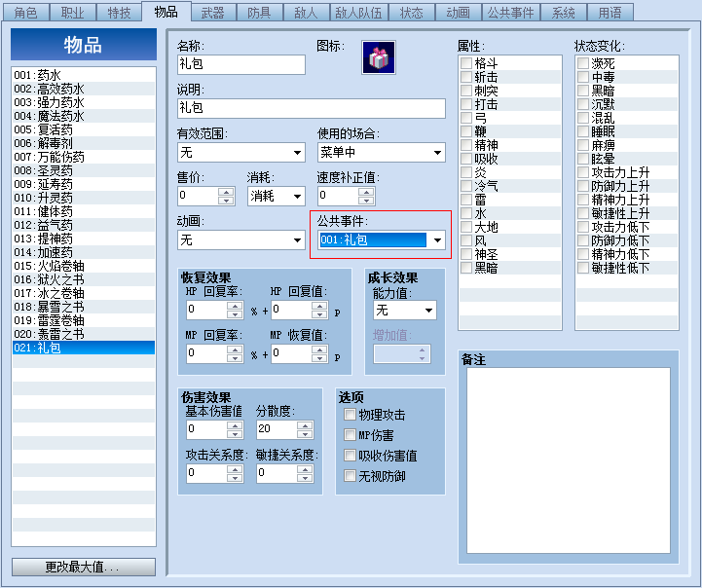Select item 018:暴雪之书 in list

(84, 307)
